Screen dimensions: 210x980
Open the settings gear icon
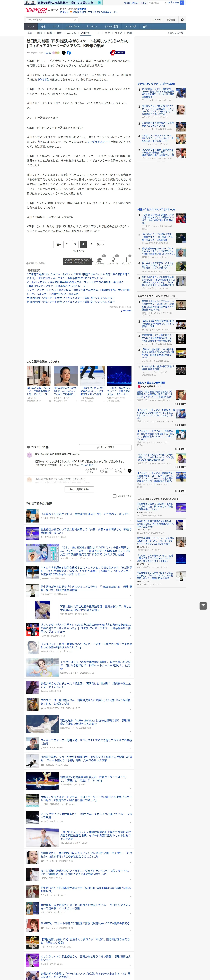click(182, 20)
